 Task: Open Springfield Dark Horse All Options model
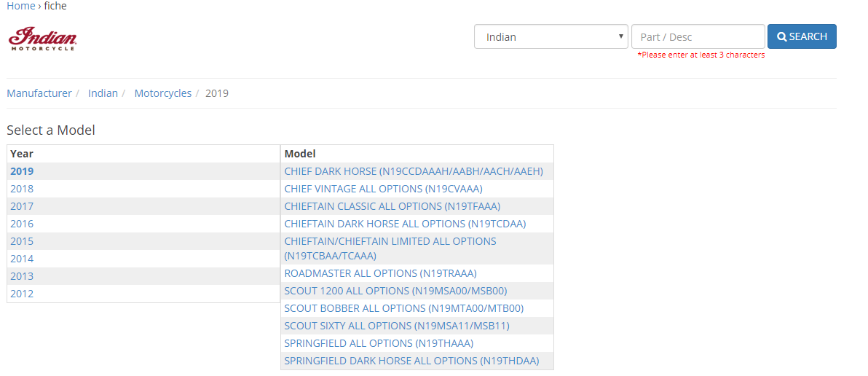[411, 361]
